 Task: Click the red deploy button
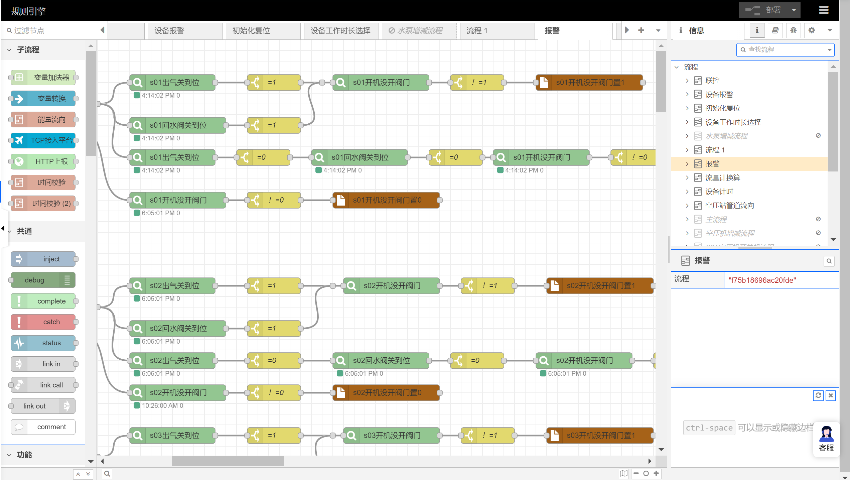pos(761,10)
